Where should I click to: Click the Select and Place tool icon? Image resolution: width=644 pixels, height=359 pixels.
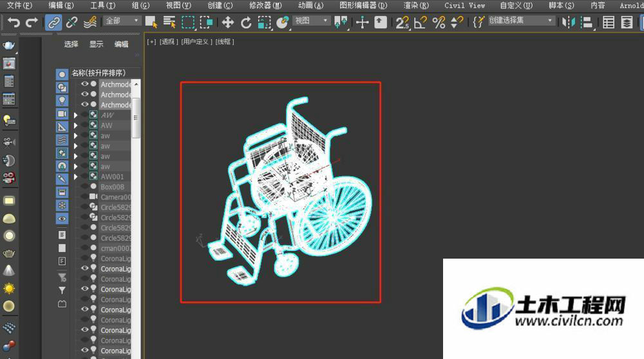283,22
